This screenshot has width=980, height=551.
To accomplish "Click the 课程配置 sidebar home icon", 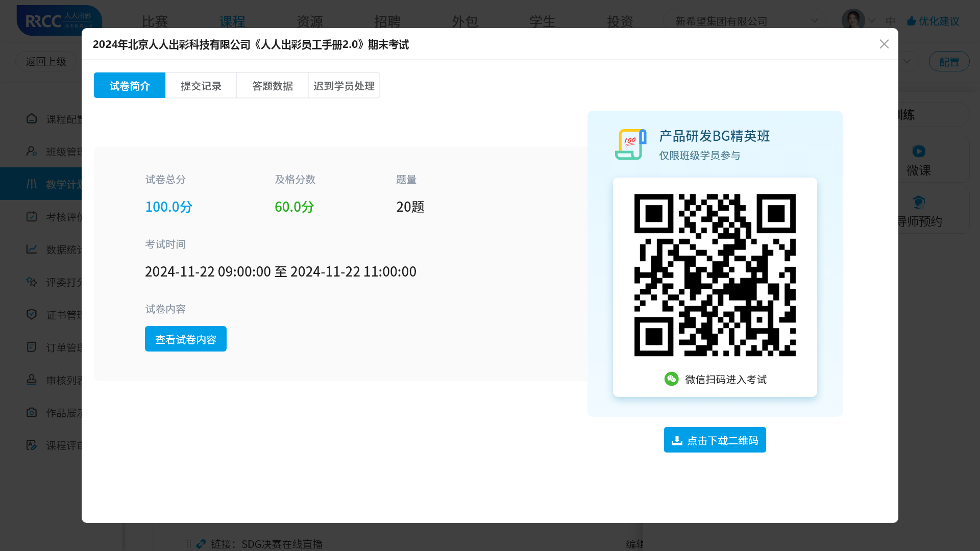I will (x=32, y=118).
